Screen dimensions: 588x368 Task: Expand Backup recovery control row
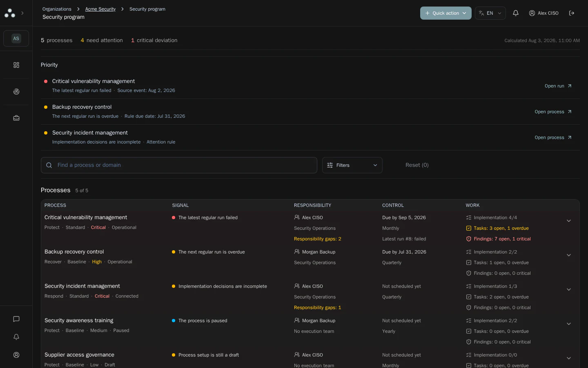pos(569,255)
